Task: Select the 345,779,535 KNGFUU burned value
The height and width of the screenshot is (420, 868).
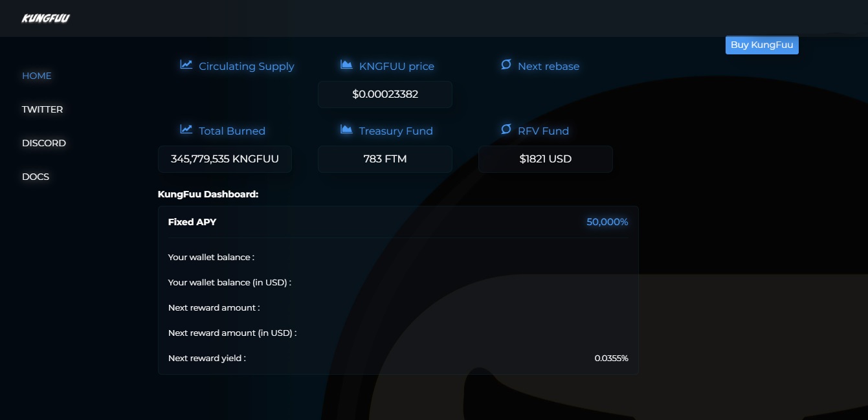Action: coord(225,159)
